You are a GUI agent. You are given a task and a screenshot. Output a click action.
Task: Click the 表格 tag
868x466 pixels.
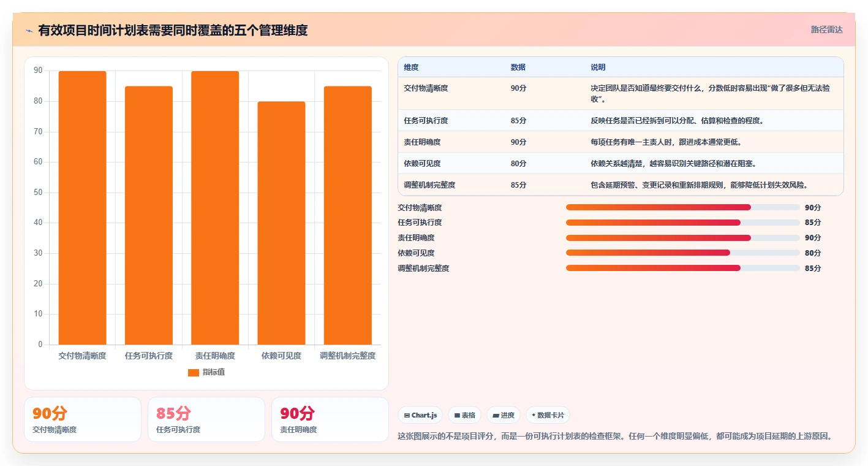[465, 415]
